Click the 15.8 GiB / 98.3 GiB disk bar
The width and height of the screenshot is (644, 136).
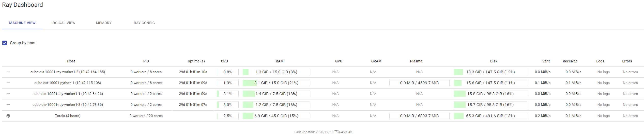click(x=490, y=94)
